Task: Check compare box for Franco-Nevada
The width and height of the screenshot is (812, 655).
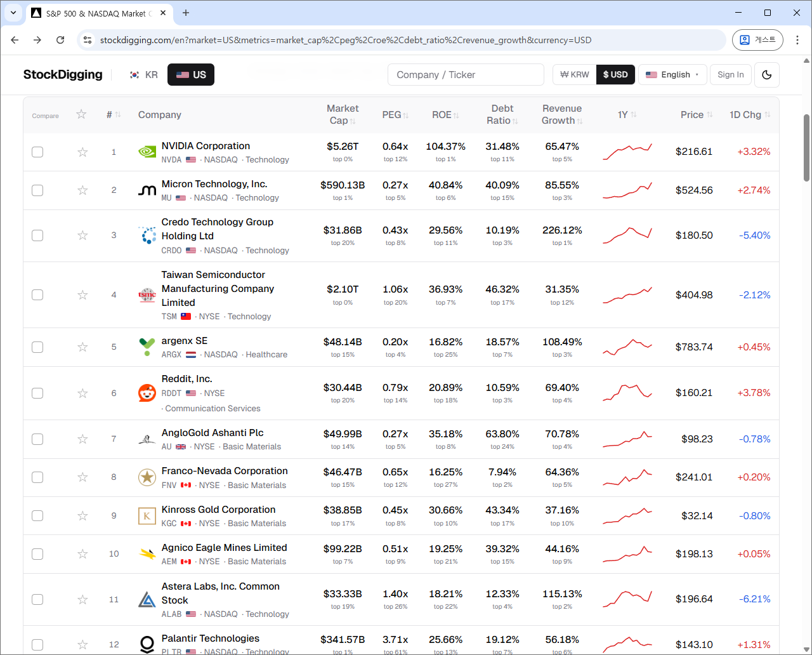Action: [x=37, y=477]
